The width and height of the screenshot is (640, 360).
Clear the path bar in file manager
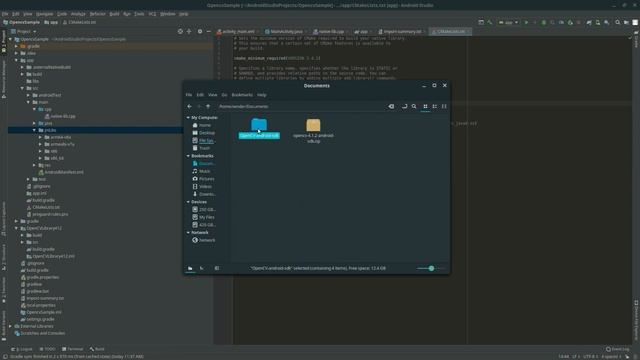tap(391, 107)
